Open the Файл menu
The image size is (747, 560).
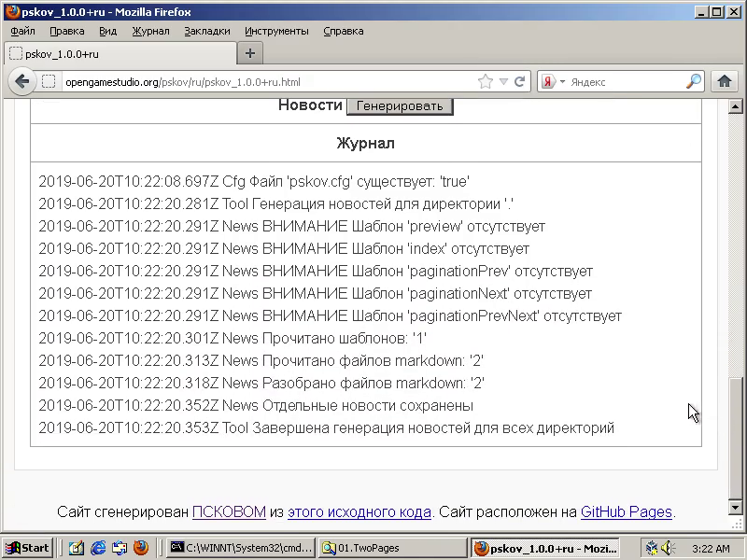click(22, 31)
